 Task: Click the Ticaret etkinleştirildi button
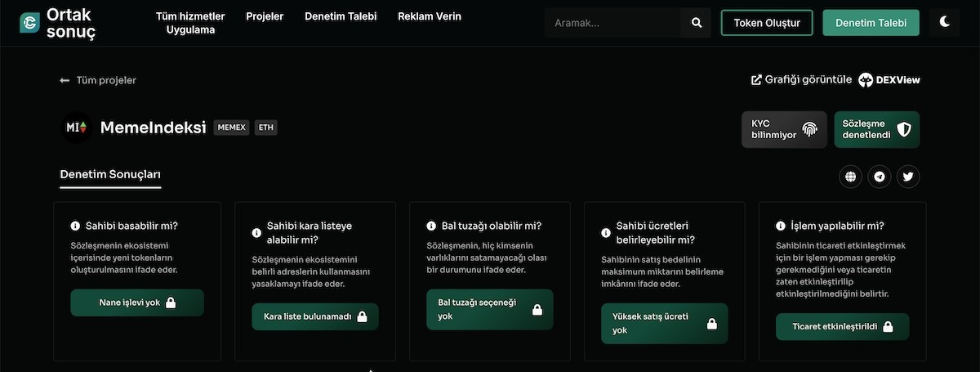pyautogui.click(x=843, y=326)
